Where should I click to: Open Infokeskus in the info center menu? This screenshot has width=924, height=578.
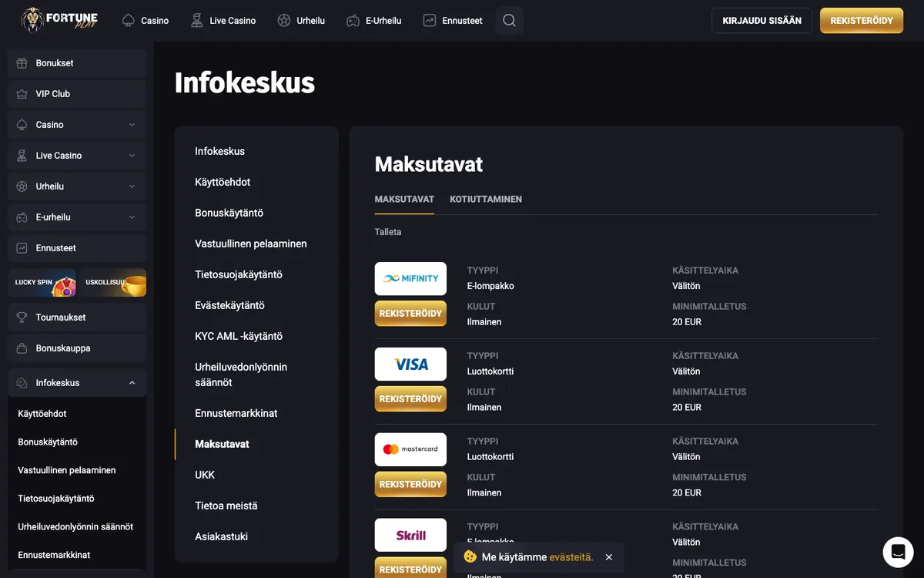point(219,151)
